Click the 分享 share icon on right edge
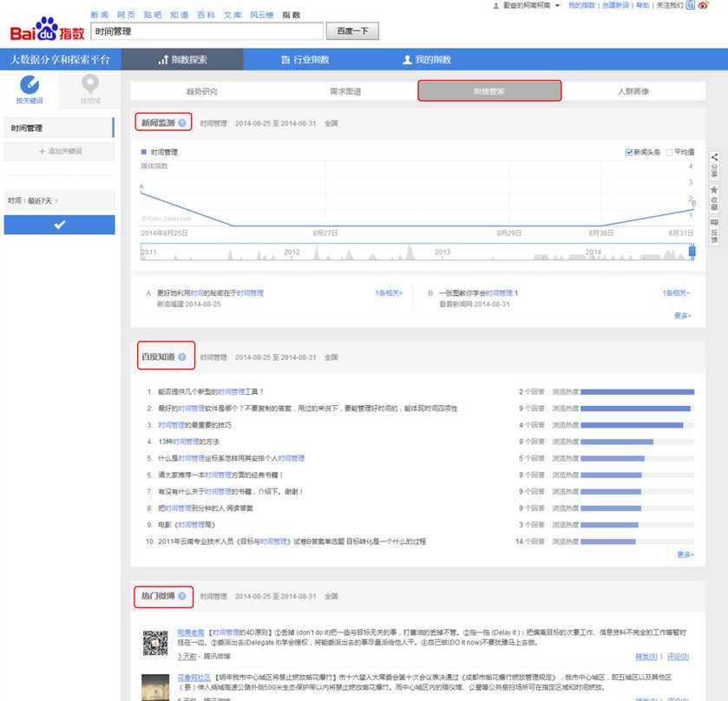The image size is (728, 701). 713,158
